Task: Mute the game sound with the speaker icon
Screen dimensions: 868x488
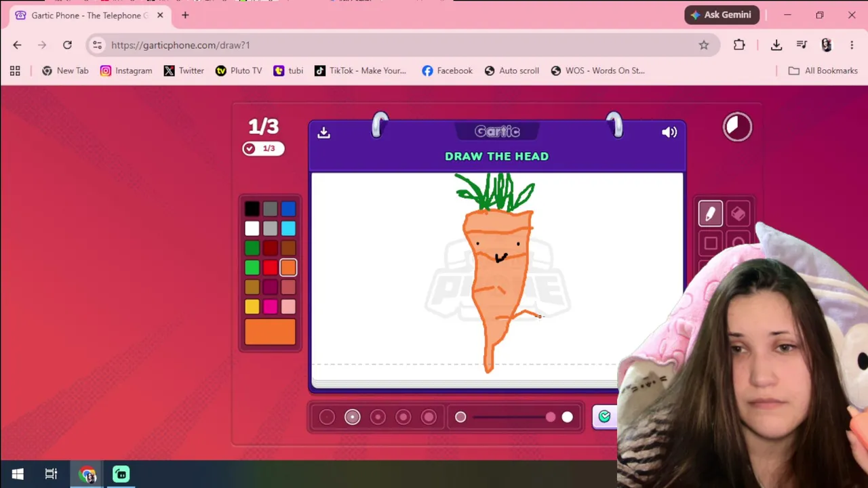Action: tap(669, 132)
